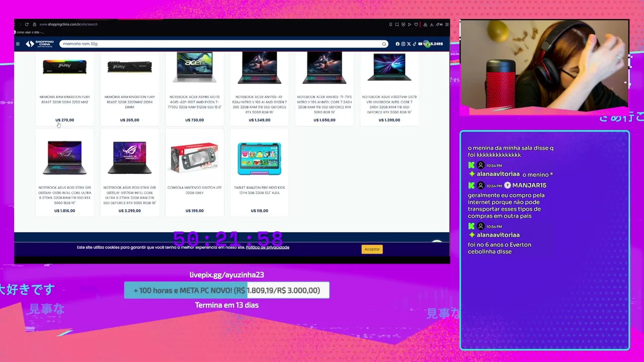
Task: Open Shopping China's Facebook page
Action: pyautogui.click(x=397, y=44)
